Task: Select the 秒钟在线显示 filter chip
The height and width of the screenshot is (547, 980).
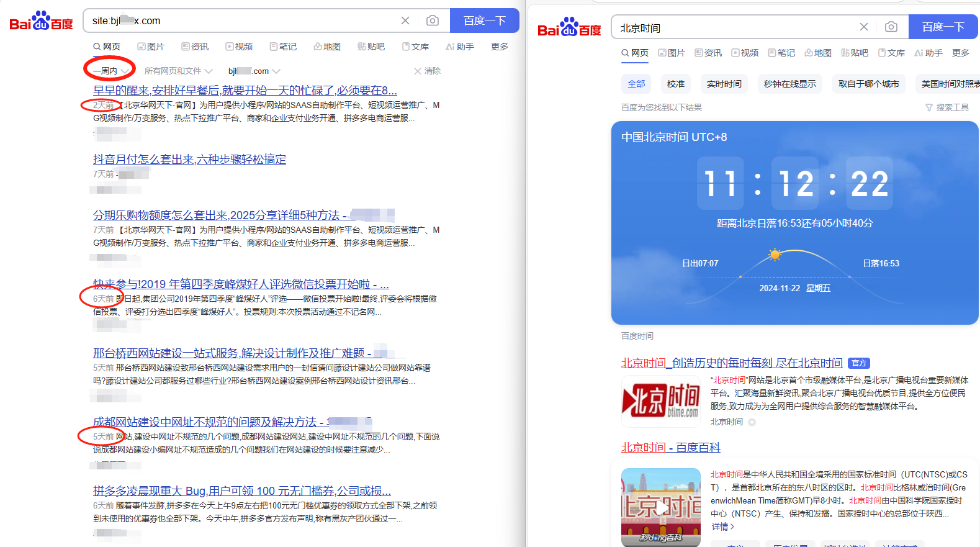Action: click(790, 84)
